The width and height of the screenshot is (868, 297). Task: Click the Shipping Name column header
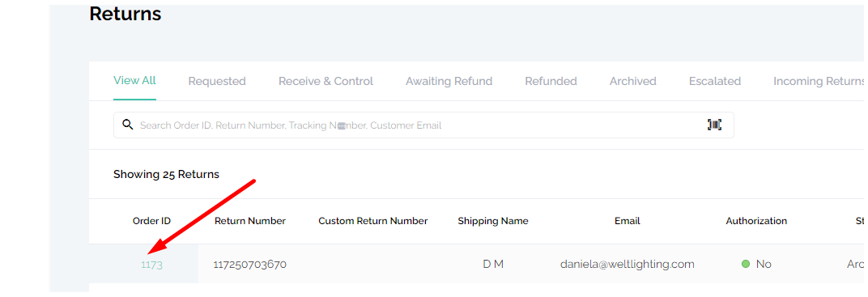point(492,221)
